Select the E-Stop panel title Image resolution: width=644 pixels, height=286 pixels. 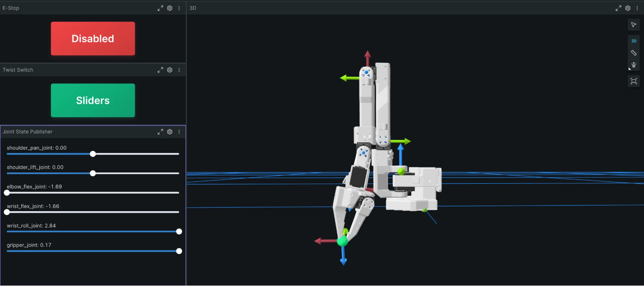click(11, 8)
